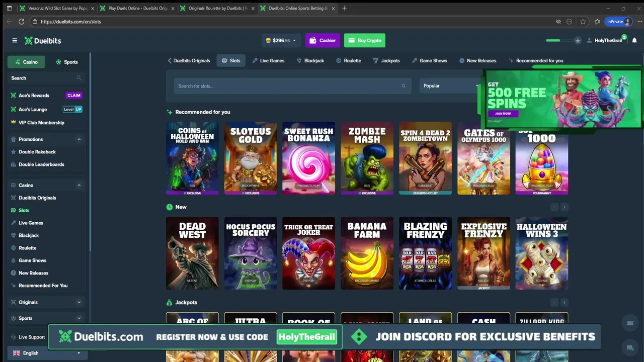Click the lock icon in the address bar
This screenshot has width=644, height=362.
[34, 22]
